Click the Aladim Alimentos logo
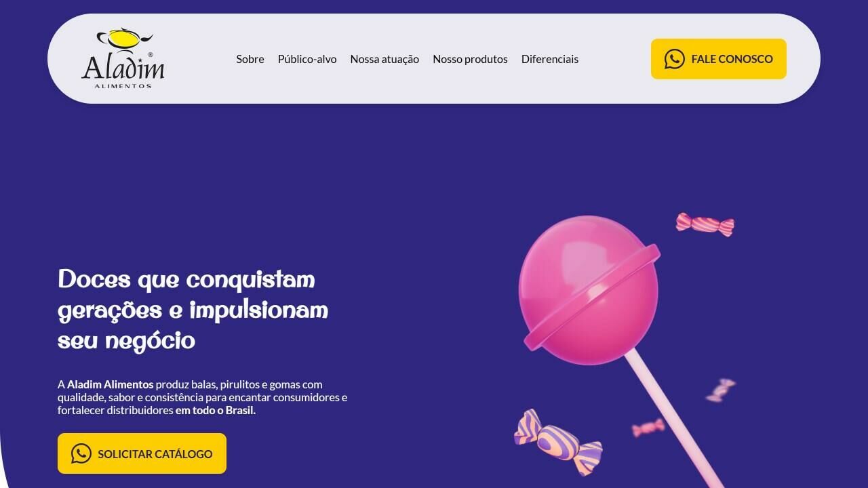The height and width of the screenshot is (488, 868). 123,58
